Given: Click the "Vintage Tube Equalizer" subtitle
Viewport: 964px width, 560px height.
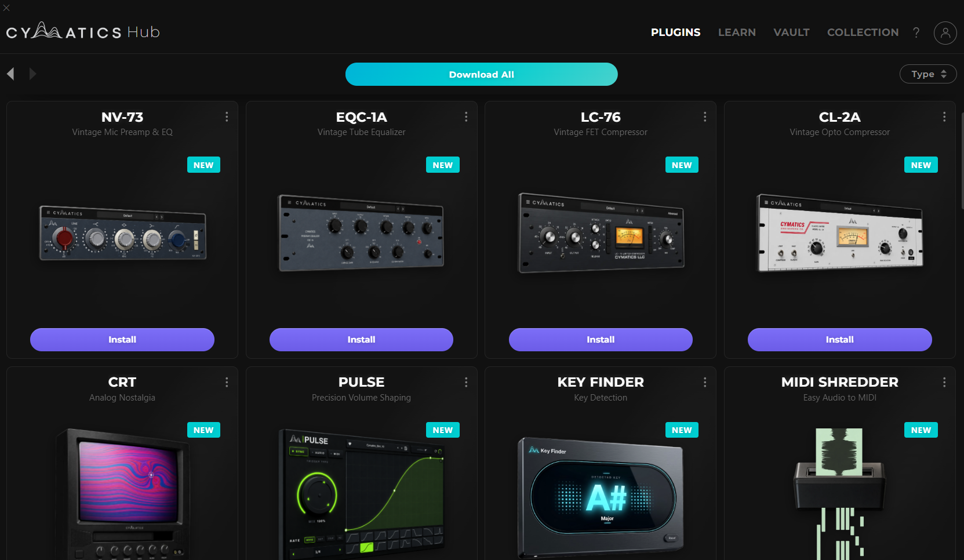Looking at the screenshot, I should coord(361,132).
